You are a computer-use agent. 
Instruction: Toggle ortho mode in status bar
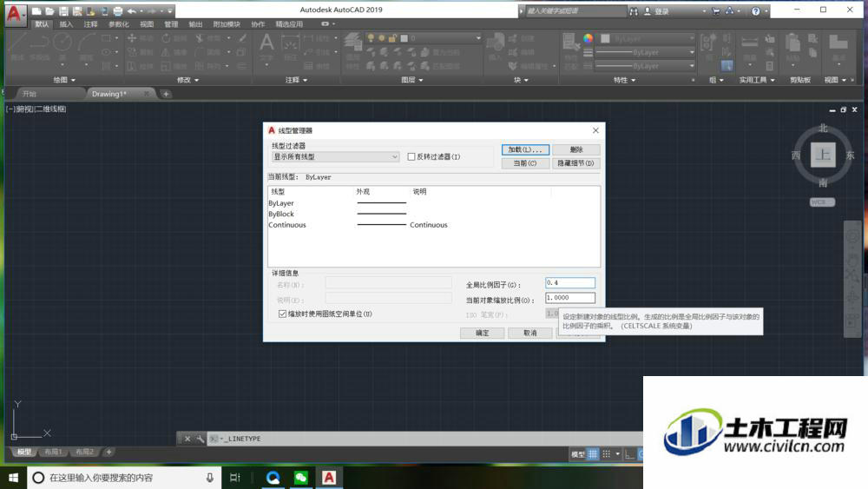click(629, 454)
